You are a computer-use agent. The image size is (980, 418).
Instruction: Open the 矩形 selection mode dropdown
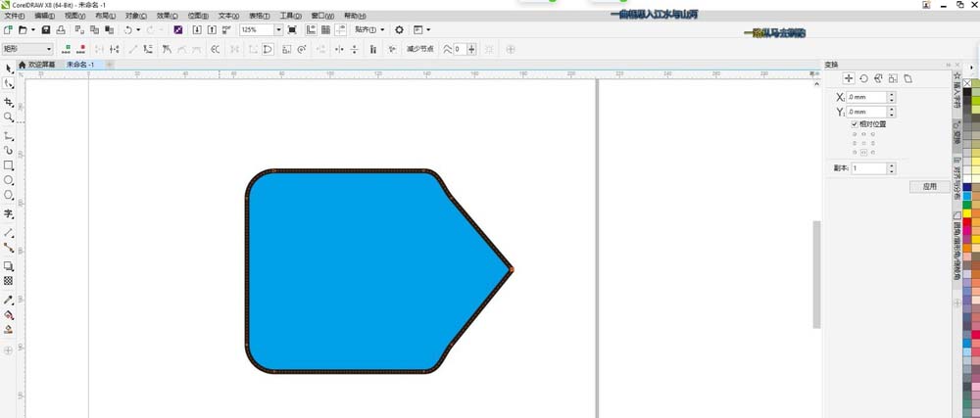tap(27, 49)
